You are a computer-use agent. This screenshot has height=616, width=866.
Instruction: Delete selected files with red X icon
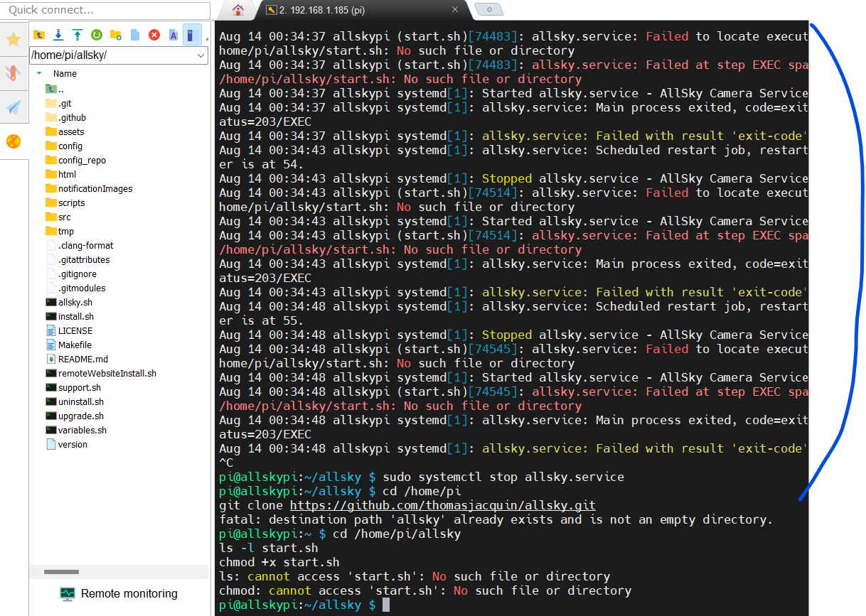click(154, 34)
